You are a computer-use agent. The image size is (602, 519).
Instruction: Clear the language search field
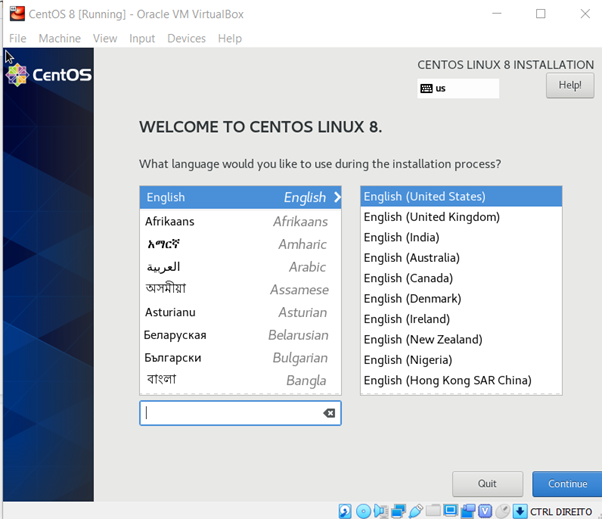[x=329, y=413]
